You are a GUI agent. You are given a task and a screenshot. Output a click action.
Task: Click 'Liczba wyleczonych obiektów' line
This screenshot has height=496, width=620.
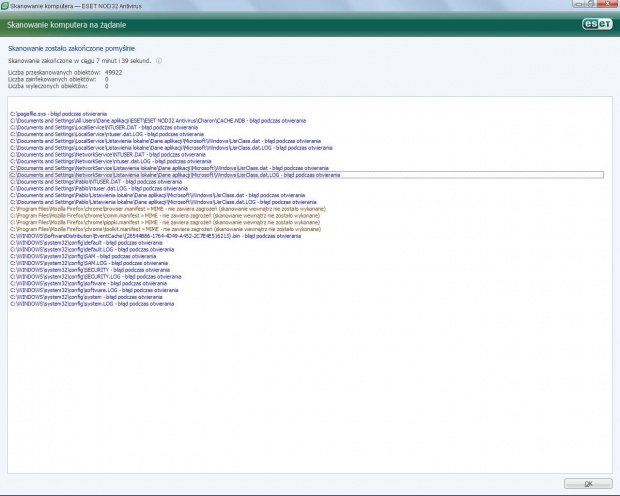pyautogui.click(x=58, y=86)
